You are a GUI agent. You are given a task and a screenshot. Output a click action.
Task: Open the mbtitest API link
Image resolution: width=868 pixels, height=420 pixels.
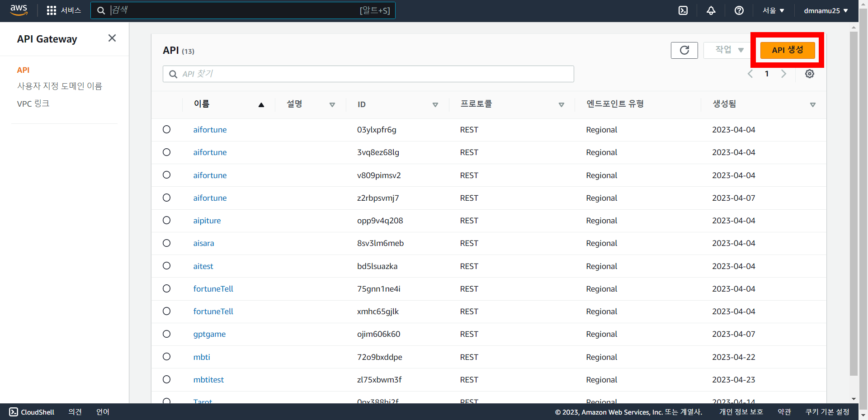click(208, 380)
